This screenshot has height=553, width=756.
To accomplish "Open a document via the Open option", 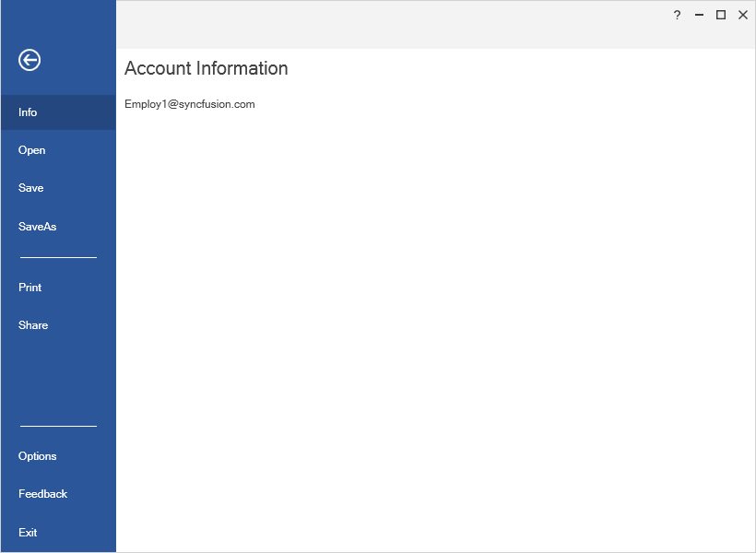I will 31,150.
